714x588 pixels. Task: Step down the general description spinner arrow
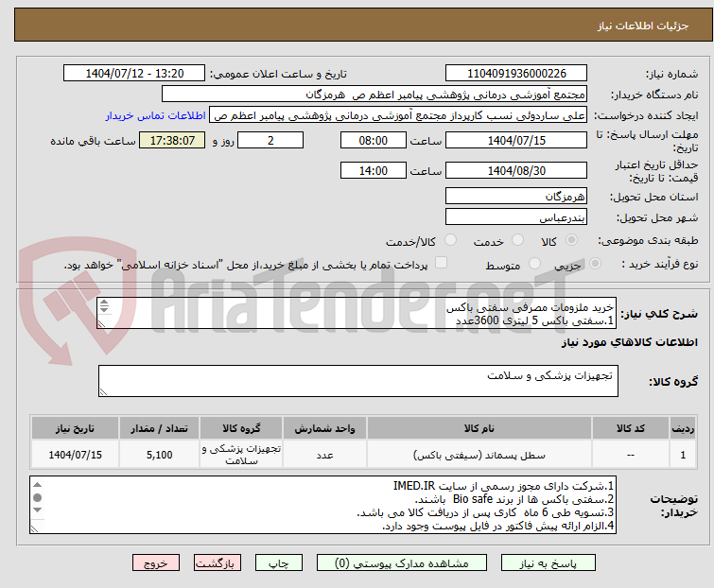point(104,309)
